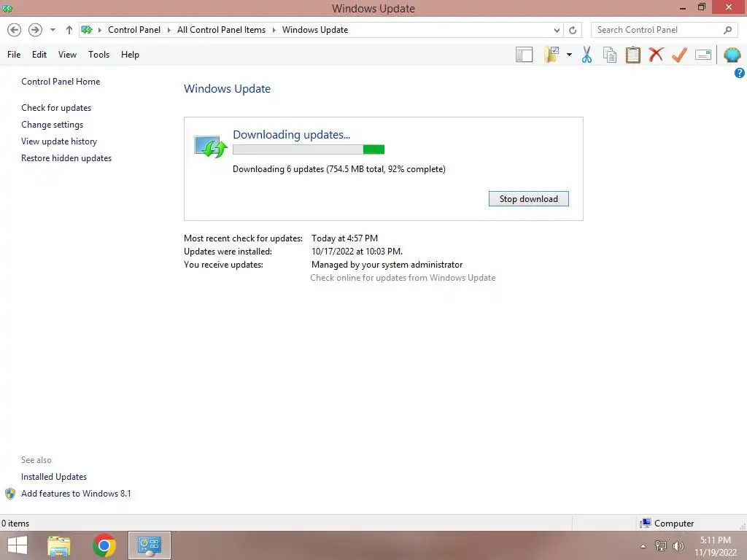Click Today at 4:57 PM text
Image resolution: width=747 pixels, height=560 pixels.
click(x=344, y=238)
